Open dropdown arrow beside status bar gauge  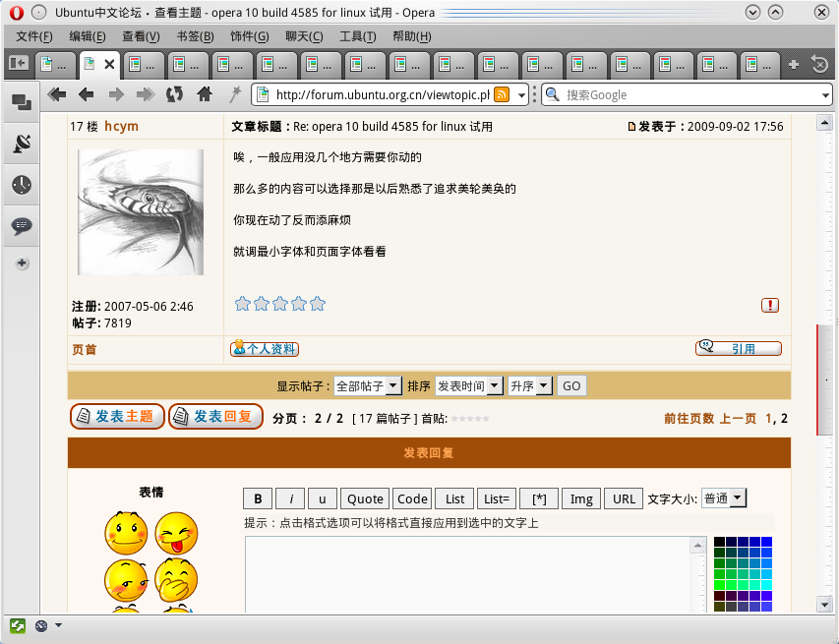58,624
